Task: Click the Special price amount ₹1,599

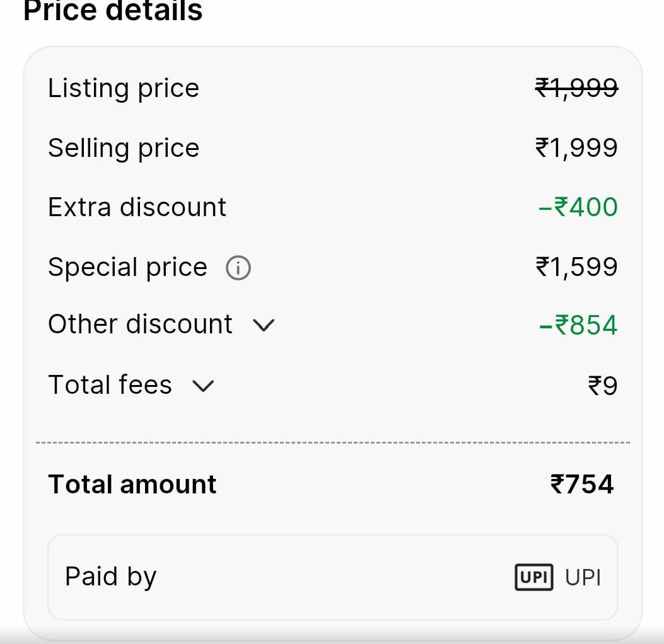Action: coord(576,267)
